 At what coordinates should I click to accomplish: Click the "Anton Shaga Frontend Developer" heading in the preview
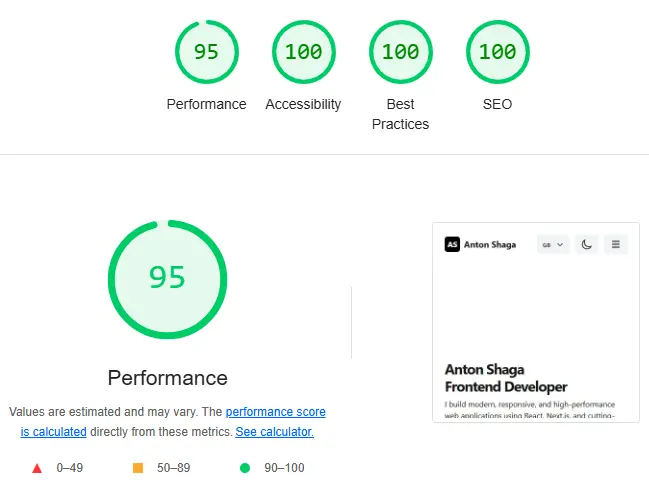506,378
